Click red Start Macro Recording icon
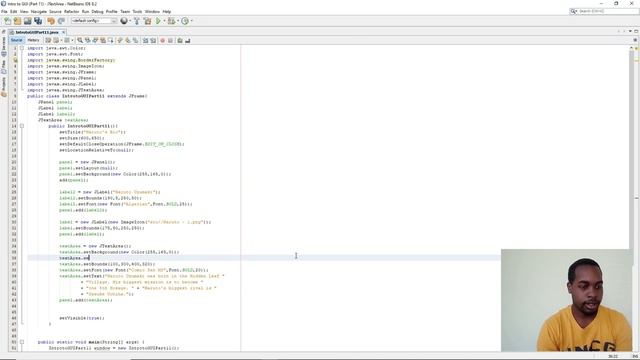Screen dimensions: 640x360 (162, 40)
